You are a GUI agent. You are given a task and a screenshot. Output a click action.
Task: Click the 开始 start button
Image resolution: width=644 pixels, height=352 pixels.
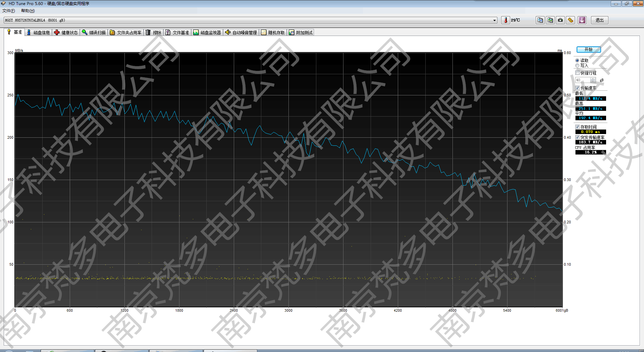click(x=589, y=49)
